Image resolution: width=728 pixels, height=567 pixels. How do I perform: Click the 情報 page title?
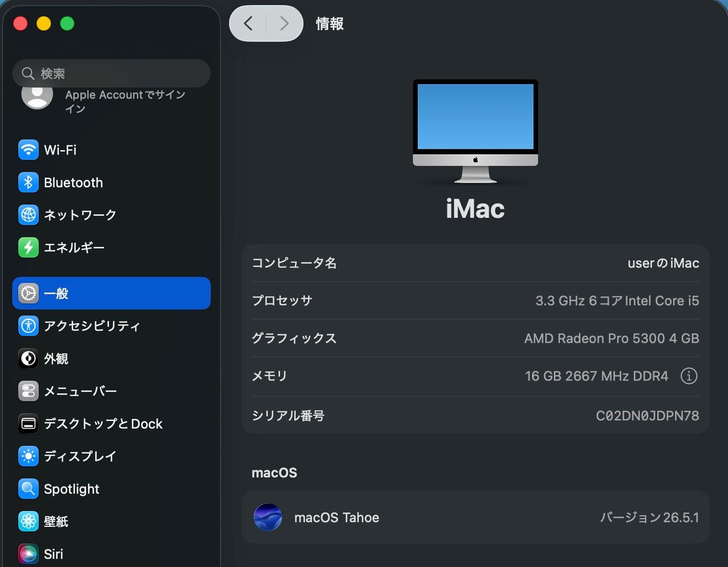[329, 23]
